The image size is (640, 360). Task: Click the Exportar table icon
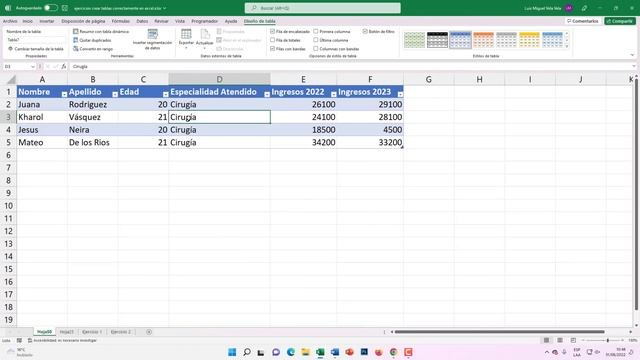point(186,34)
